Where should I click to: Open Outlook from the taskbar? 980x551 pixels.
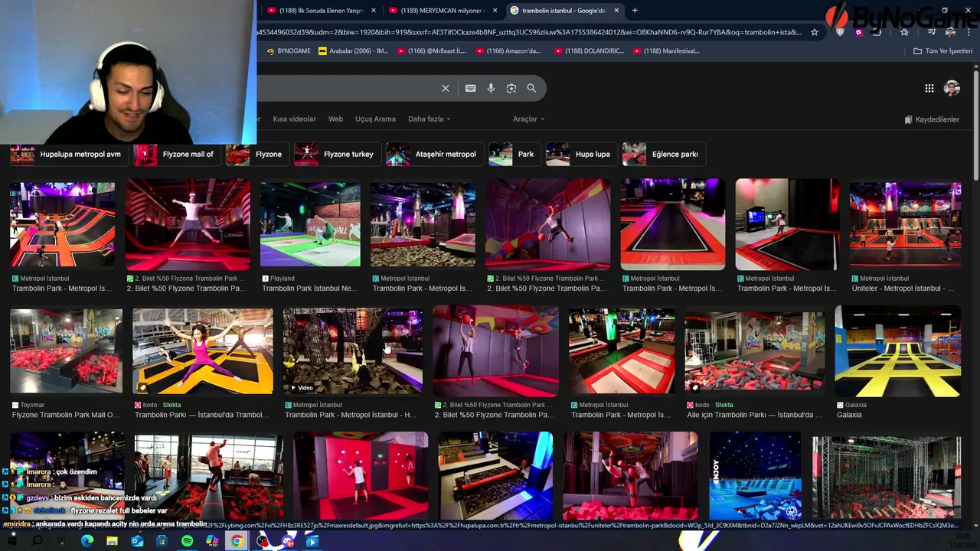137,541
